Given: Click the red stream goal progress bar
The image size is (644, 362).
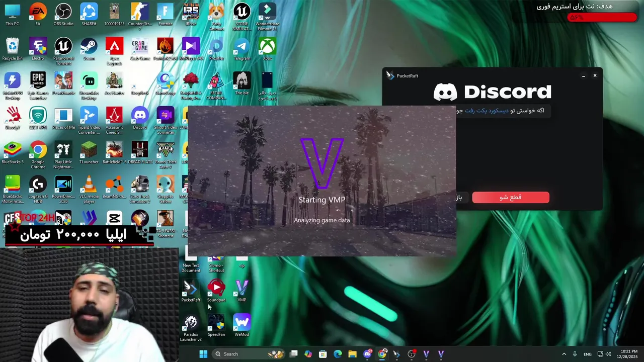Looking at the screenshot, I should tap(602, 17).
